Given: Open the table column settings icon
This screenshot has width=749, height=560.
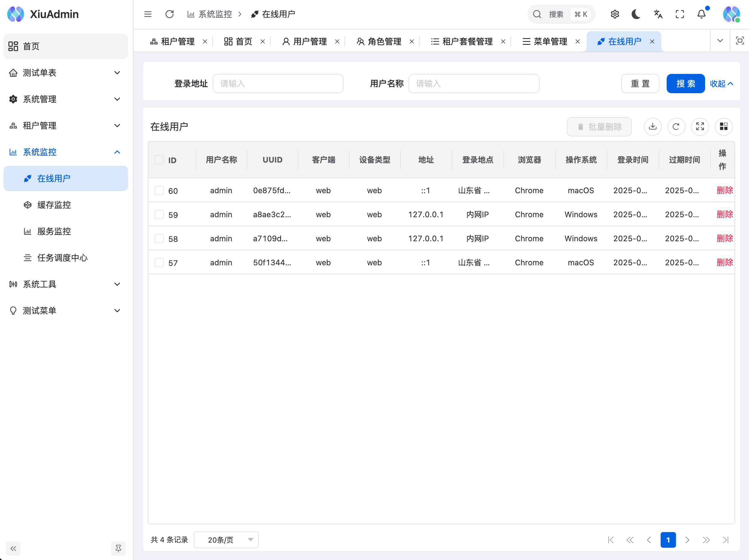Looking at the screenshot, I should click(724, 127).
